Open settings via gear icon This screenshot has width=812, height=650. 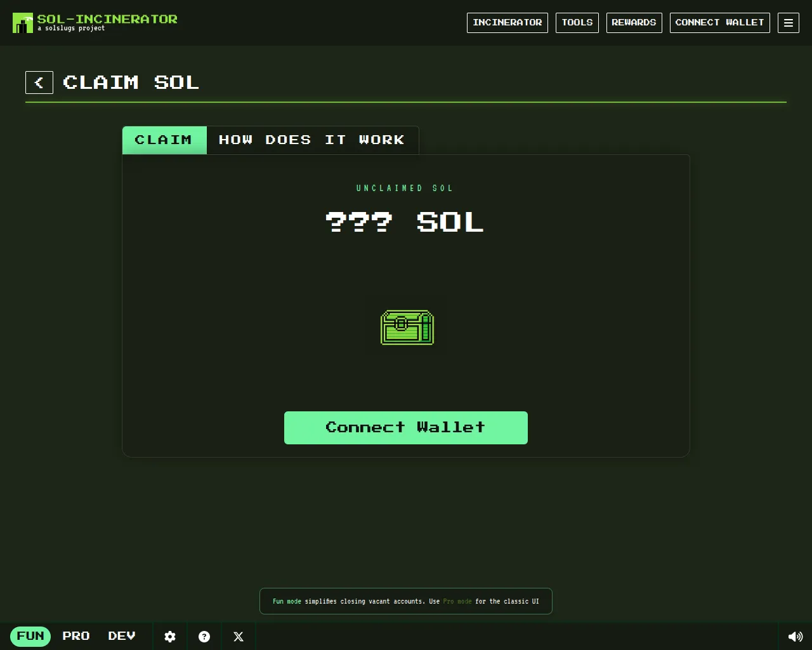coord(170,637)
